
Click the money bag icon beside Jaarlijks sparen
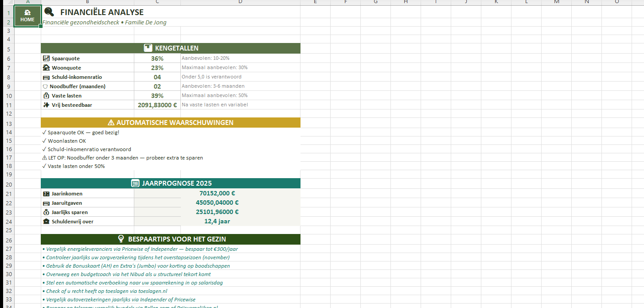pos(46,212)
